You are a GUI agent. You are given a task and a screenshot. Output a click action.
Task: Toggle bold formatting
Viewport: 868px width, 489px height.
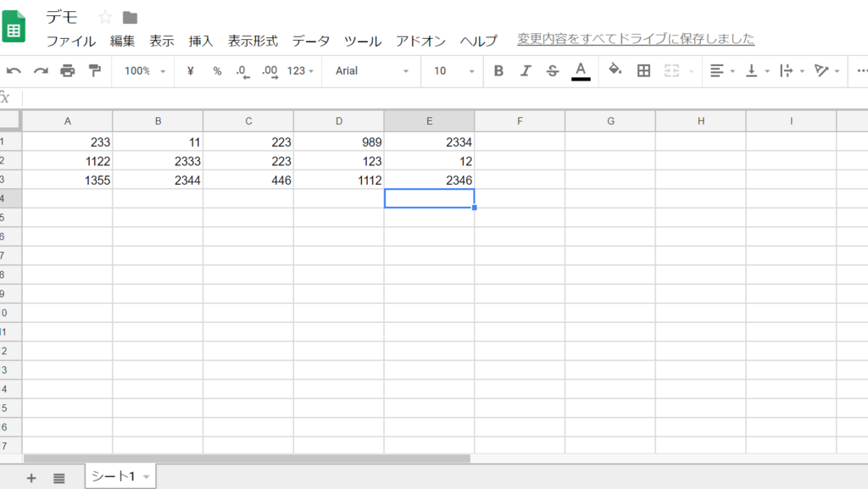coord(498,71)
